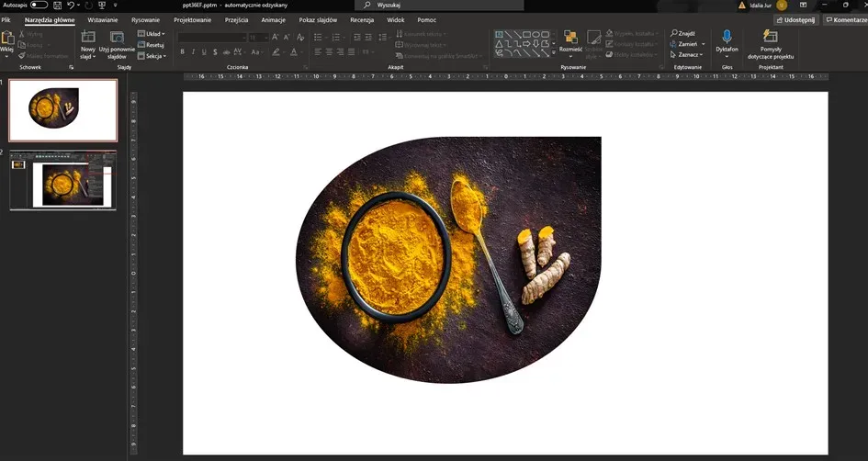Click the Udostępnij button
This screenshot has height=461, width=868.
pos(796,19)
